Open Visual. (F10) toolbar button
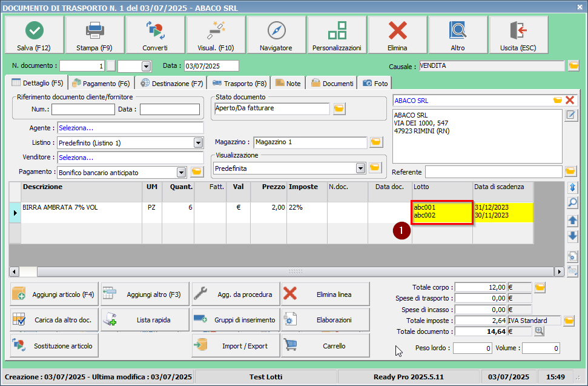This screenshot has height=386, width=588. coord(216,35)
